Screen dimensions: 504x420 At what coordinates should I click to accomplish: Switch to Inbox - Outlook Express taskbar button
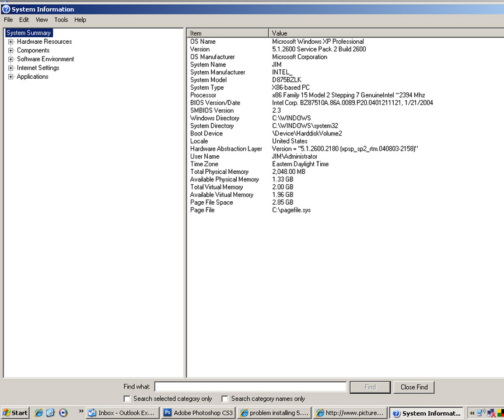tap(123, 413)
